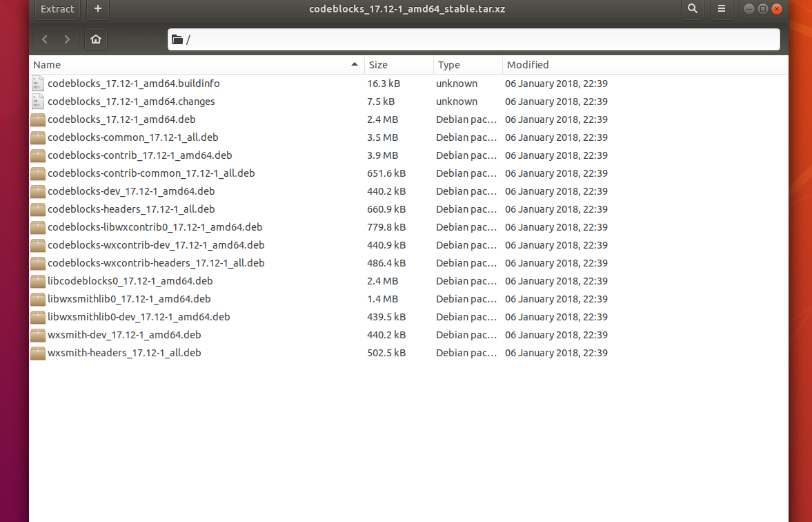Sort by the Size column header
Image resolution: width=812 pixels, height=522 pixels.
coord(399,65)
